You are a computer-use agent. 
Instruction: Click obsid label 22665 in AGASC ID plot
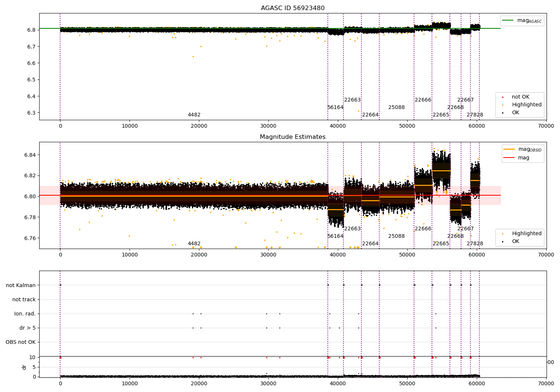pos(441,115)
